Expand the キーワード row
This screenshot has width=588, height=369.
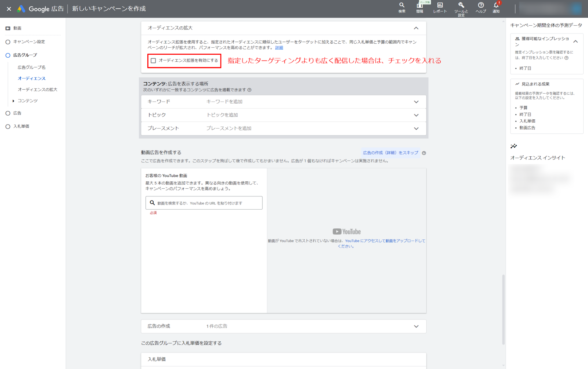pyautogui.click(x=283, y=102)
